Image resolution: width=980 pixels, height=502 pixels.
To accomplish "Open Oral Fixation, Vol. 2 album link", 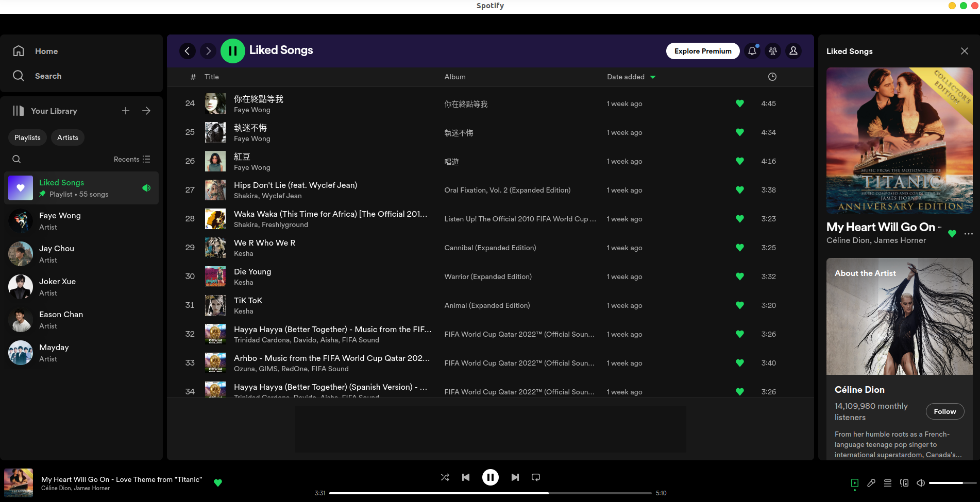I will pyautogui.click(x=508, y=190).
